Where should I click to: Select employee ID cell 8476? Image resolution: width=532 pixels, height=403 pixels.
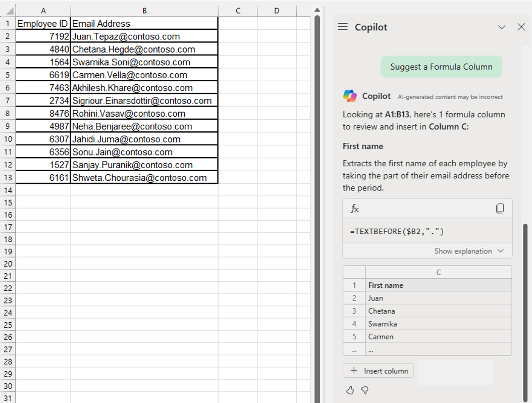43,114
